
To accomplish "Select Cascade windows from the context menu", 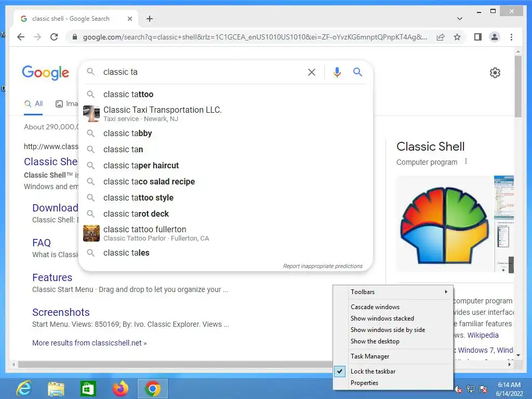I will (393, 307).
